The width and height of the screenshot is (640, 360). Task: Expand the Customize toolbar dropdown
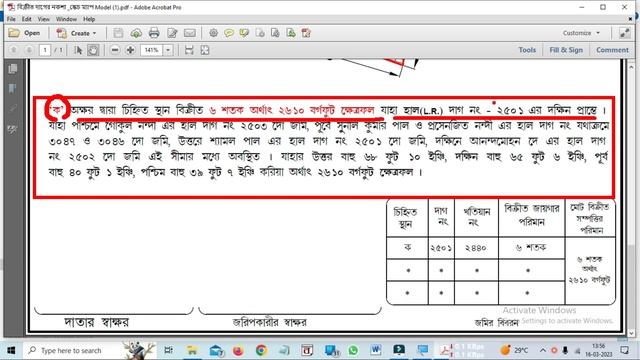pos(581,33)
